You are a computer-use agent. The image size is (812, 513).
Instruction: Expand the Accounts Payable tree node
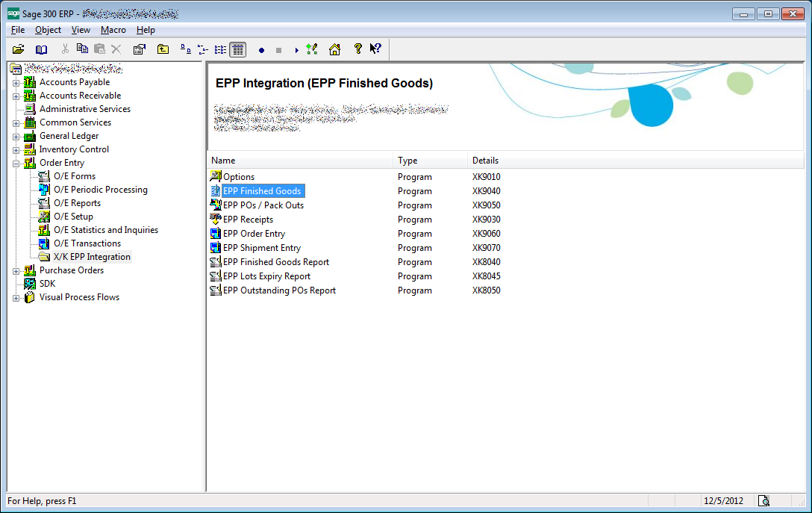tap(16, 83)
